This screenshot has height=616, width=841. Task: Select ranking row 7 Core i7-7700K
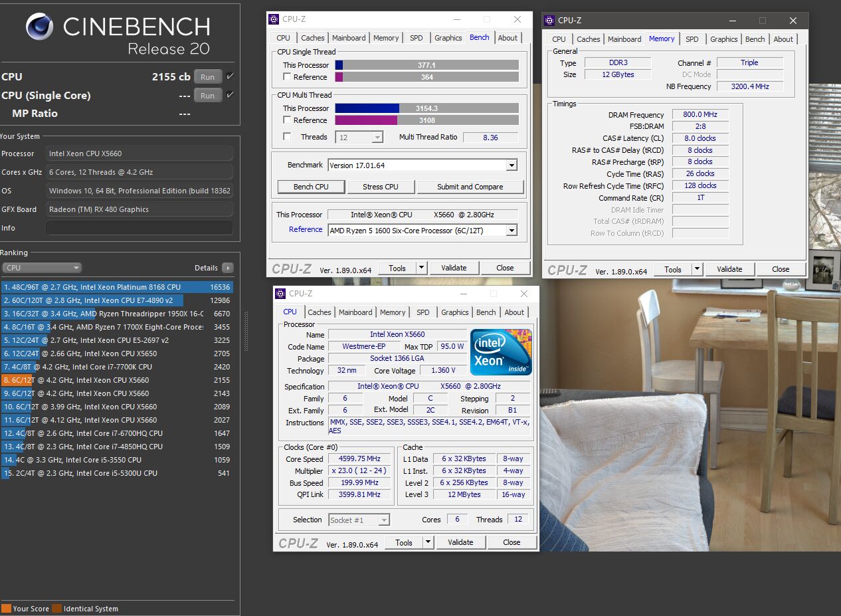tap(117, 367)
